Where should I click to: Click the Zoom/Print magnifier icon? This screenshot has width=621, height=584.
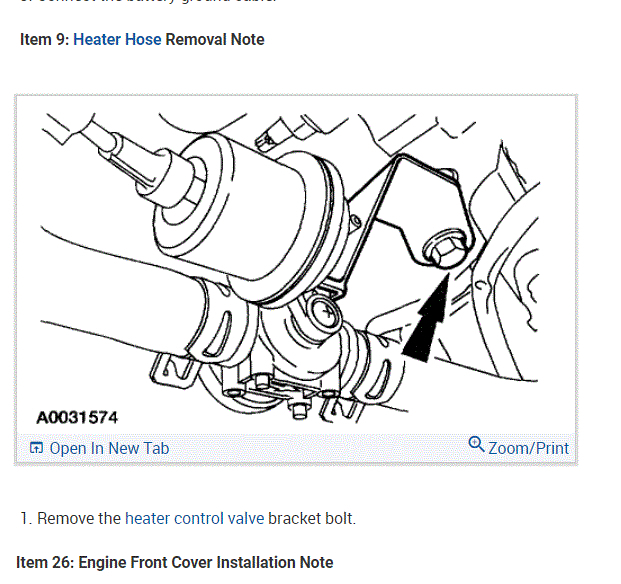(x=476, y=444)
